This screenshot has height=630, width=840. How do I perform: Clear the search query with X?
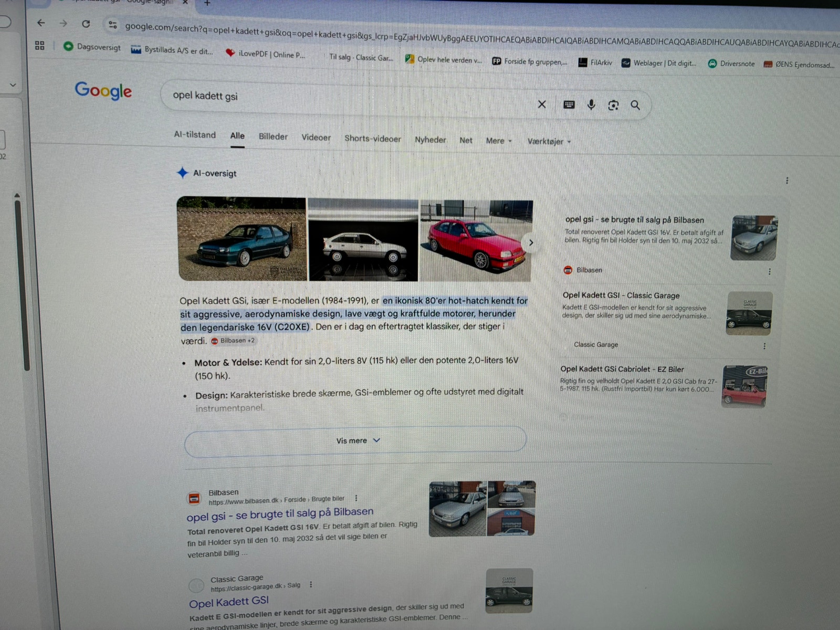pyautogui.click(x=542, y=104)
